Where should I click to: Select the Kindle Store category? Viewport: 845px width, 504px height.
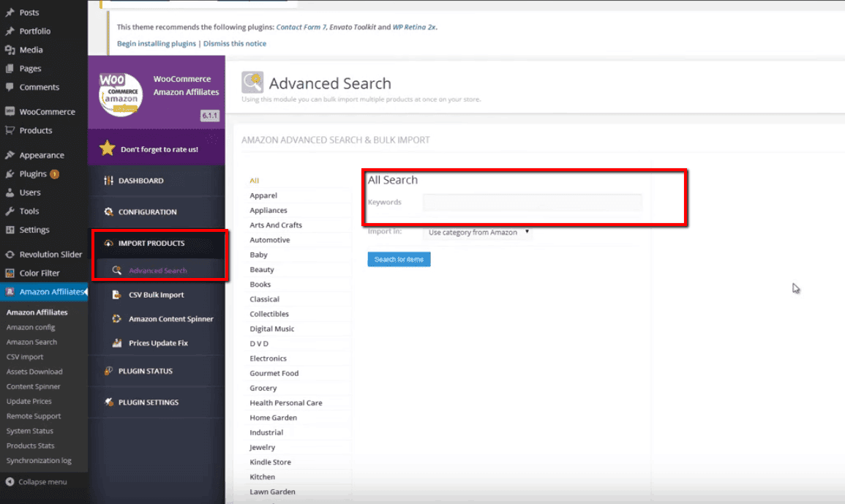tap(271, 462)
